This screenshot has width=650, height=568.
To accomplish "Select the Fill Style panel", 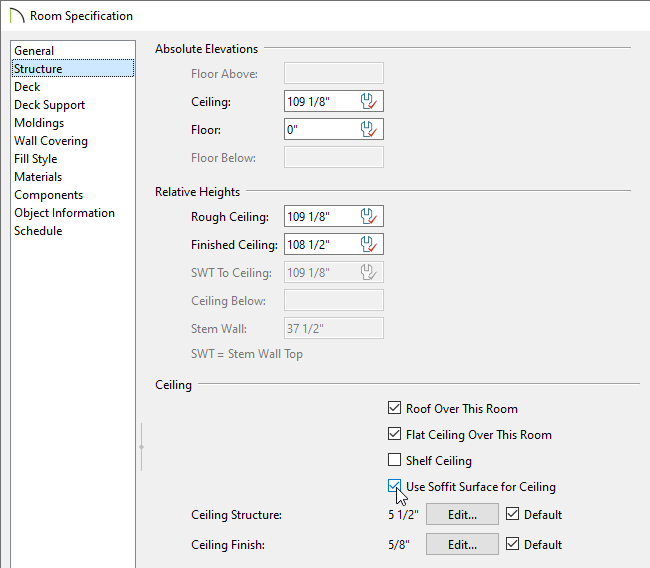I will [73, 159].
